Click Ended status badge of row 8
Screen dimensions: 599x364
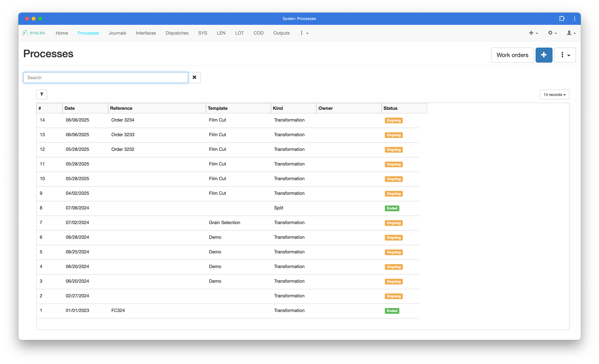pos(392,208)
